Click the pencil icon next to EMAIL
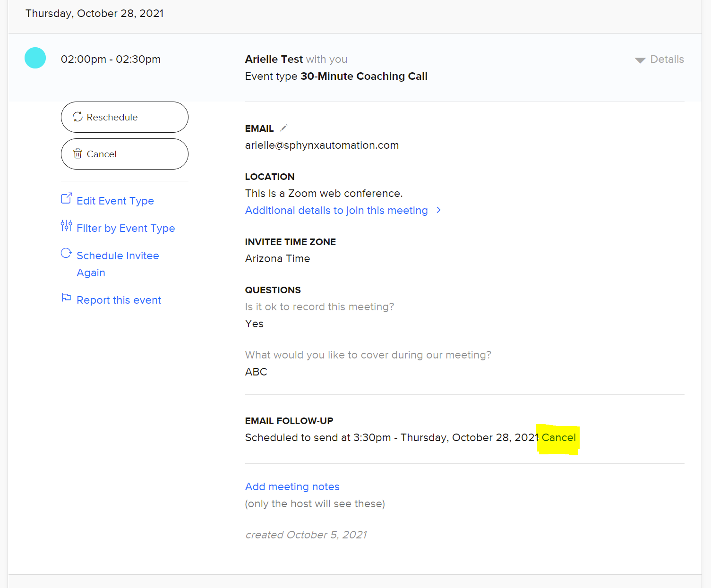This screenshot has width=711, height=588. point(283,128)
